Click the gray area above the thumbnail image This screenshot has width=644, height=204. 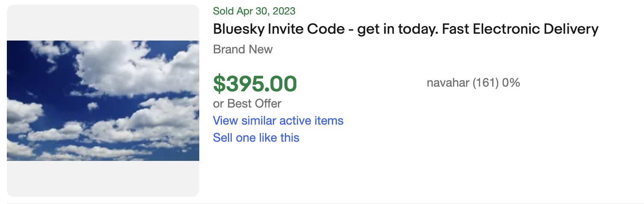point(103,22)
